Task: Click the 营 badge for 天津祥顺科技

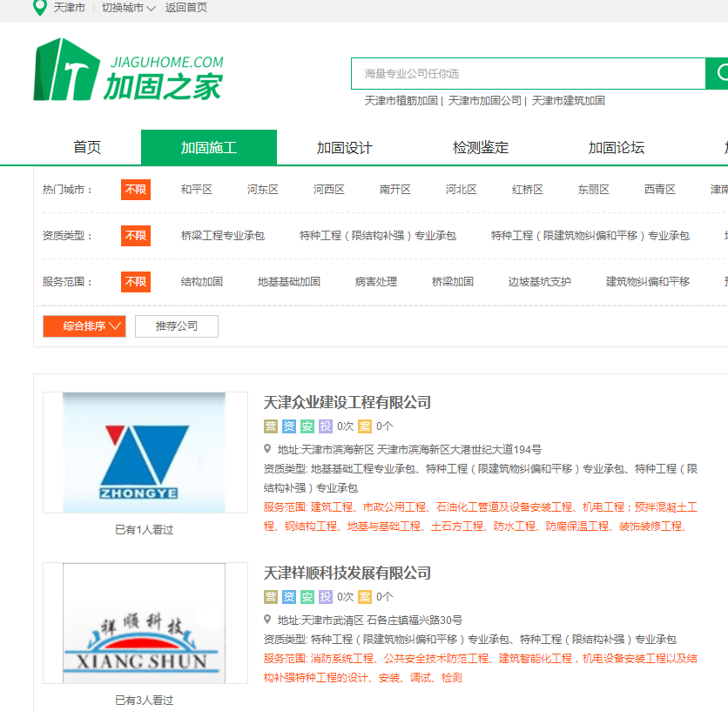Action: click(x=271, y=597)
